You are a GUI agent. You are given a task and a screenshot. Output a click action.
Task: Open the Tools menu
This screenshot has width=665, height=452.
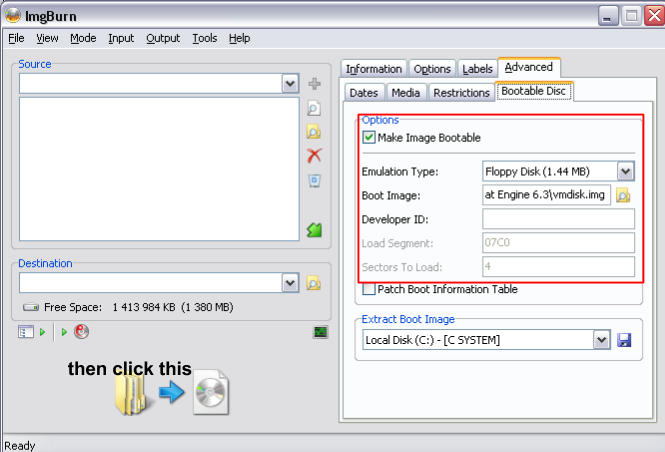[204, 38]
